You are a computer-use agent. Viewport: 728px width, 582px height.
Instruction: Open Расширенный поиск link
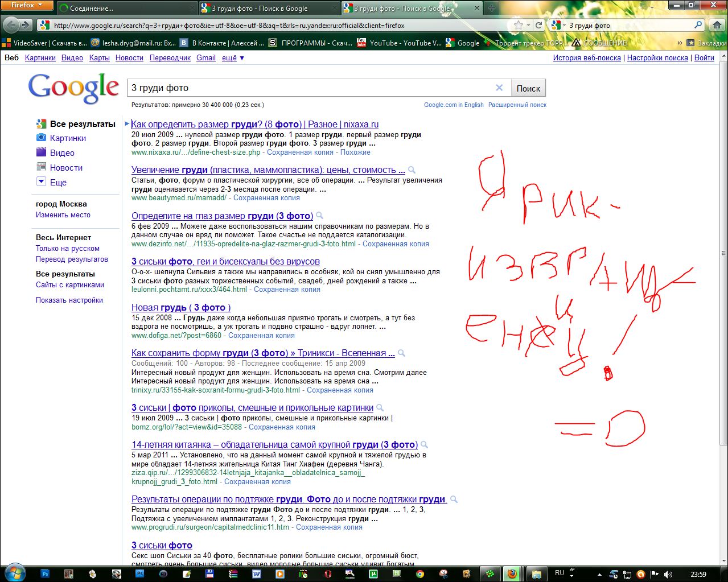517,105
